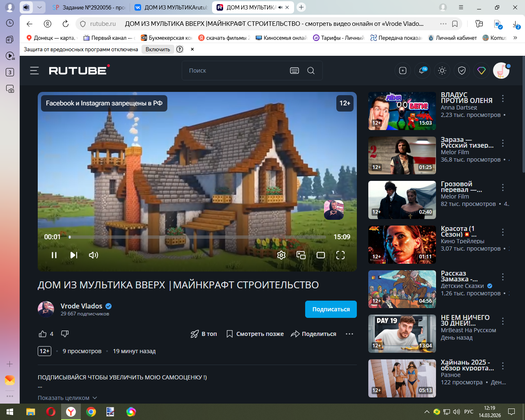Open options for Грозовой перевал video
Screen dimensions: 525x420
(503, 187)
